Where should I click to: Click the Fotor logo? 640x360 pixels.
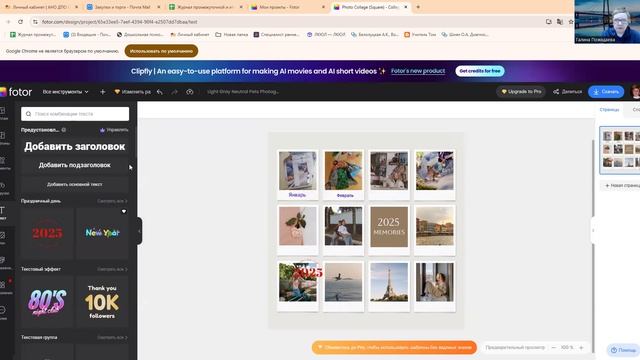point(16,92)
